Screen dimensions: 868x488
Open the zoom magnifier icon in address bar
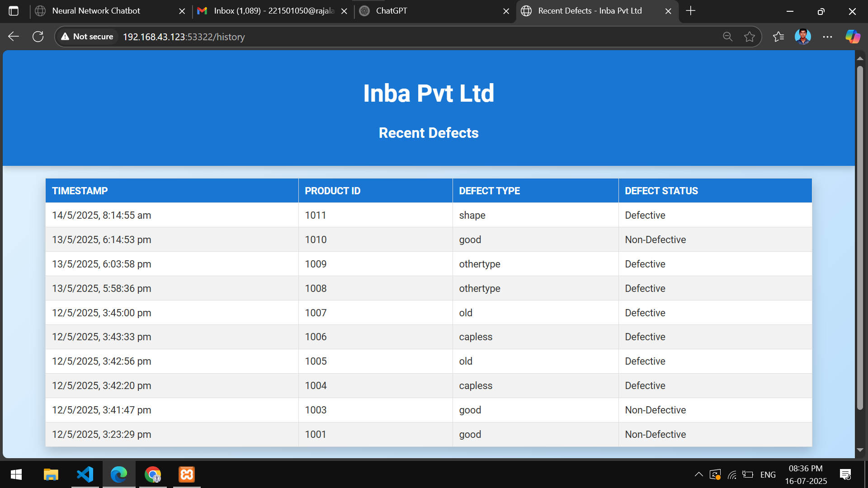[x=727, y=37]
